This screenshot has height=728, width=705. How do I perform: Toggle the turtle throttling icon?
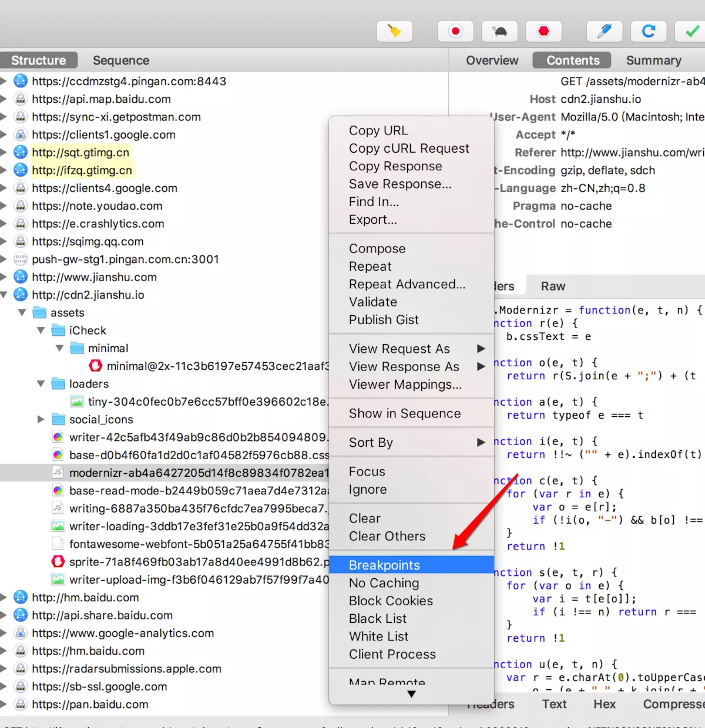499,31
